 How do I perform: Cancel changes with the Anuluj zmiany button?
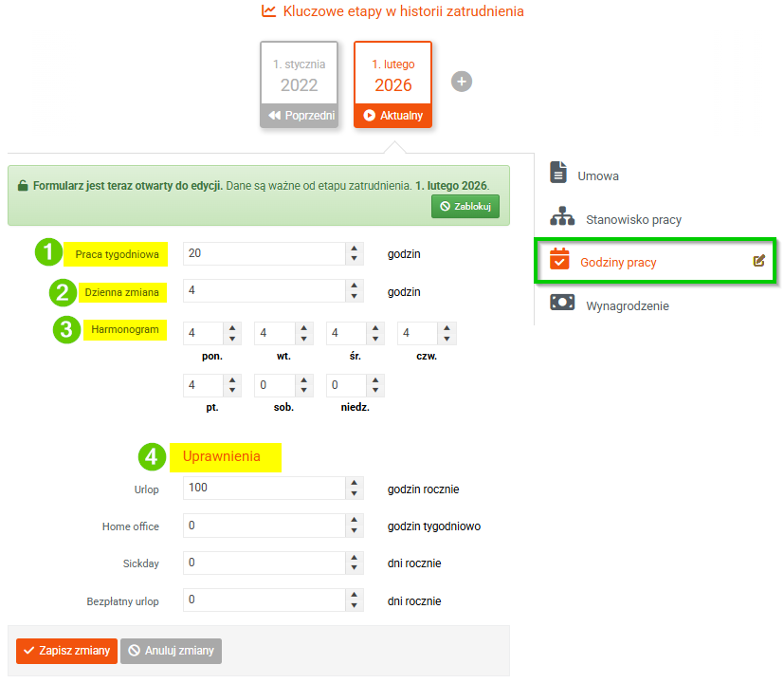point(171,651)
